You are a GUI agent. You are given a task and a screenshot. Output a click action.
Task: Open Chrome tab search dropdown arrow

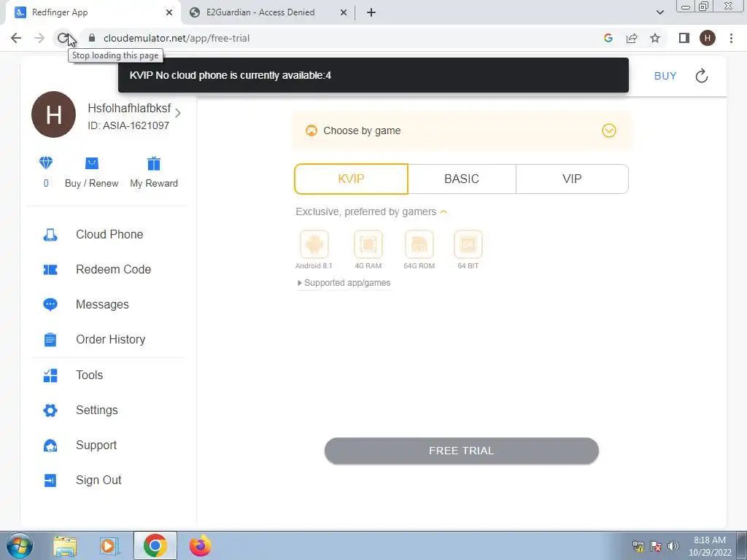(659, 12)
